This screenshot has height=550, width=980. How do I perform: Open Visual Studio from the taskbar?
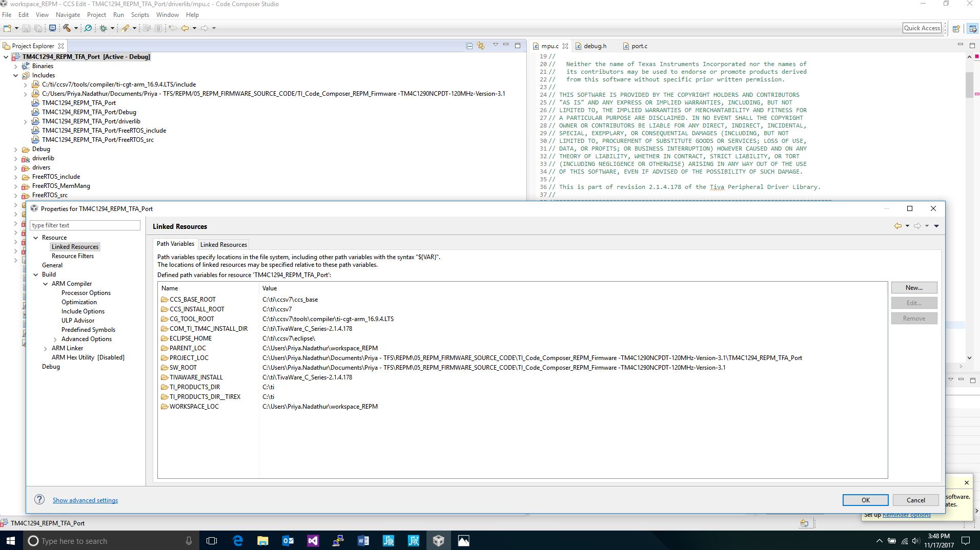313,541
